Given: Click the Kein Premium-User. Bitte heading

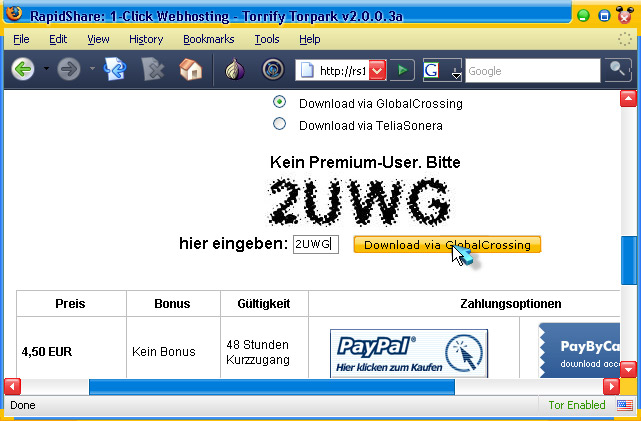Looking at the screenshot, I should point(365,162).
